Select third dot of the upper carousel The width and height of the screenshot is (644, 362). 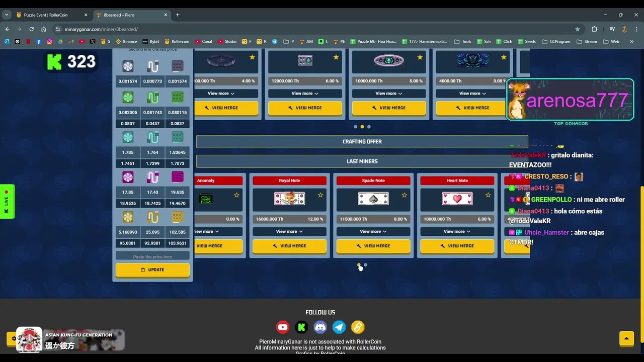tap(369, 127)
